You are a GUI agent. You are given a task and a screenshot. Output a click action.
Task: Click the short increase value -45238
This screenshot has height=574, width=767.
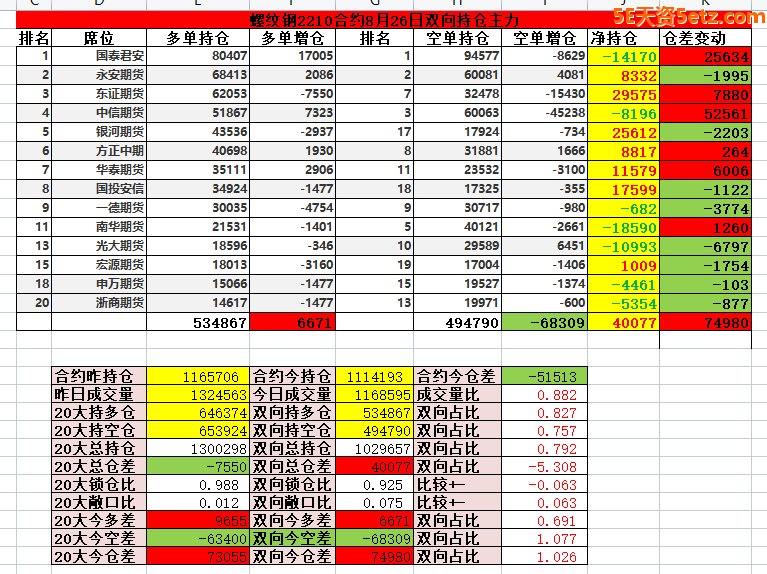tap(544, 113)
